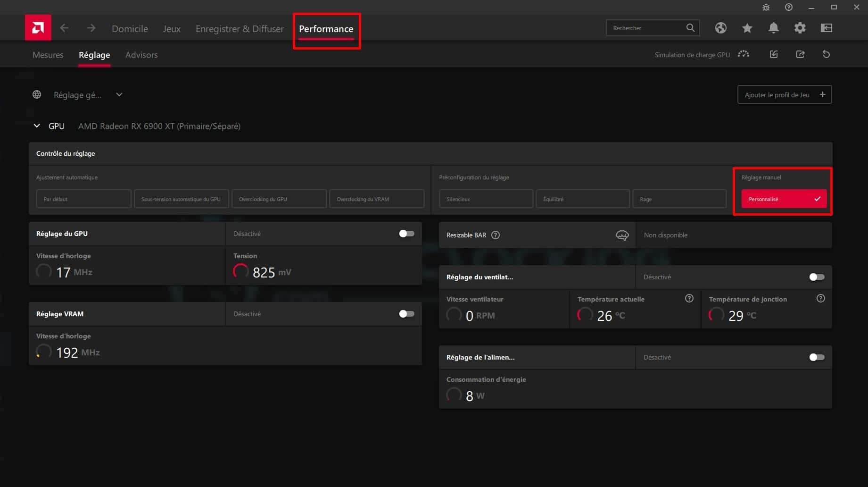Viewport: 868px width, 487px height.
Task: Reset tuning with the undo arrow icon
Action: 826,54
